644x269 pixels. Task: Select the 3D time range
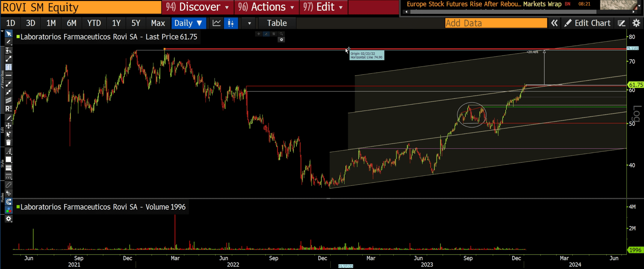31,23
